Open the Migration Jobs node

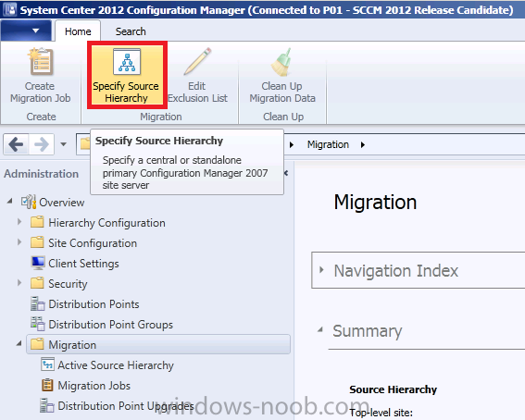pos(94,386)
